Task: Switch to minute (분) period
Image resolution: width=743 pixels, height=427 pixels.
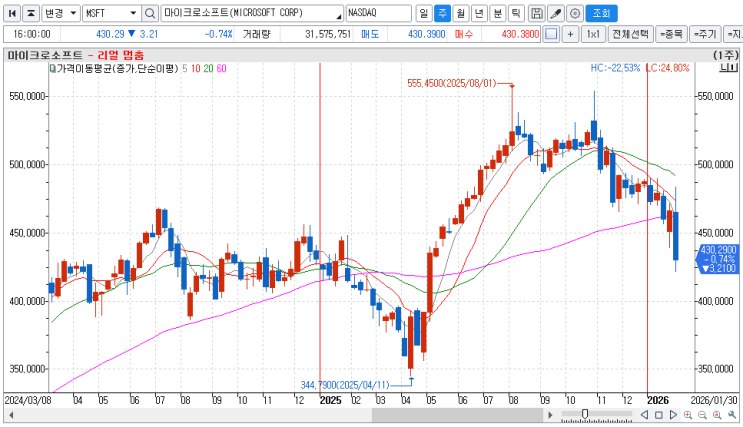Action: [x=498, y=13]
